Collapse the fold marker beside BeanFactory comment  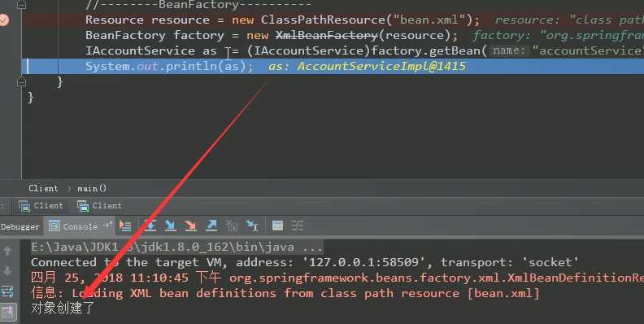click(22, 5)
